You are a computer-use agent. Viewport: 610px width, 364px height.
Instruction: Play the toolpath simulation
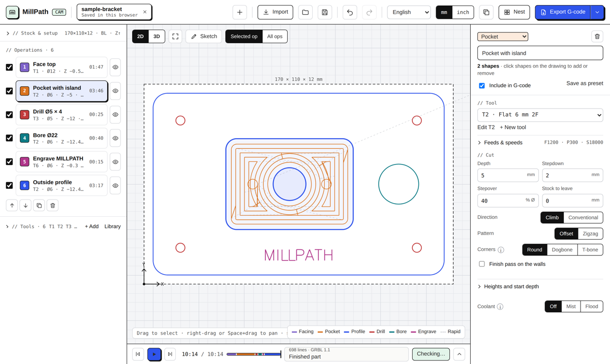[154, 354]
